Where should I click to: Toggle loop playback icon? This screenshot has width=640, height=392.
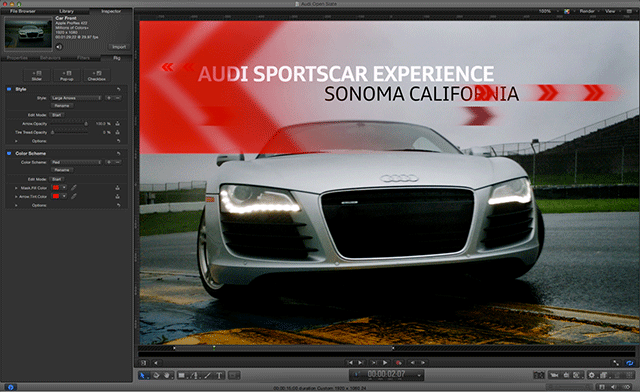pos(629,363)
